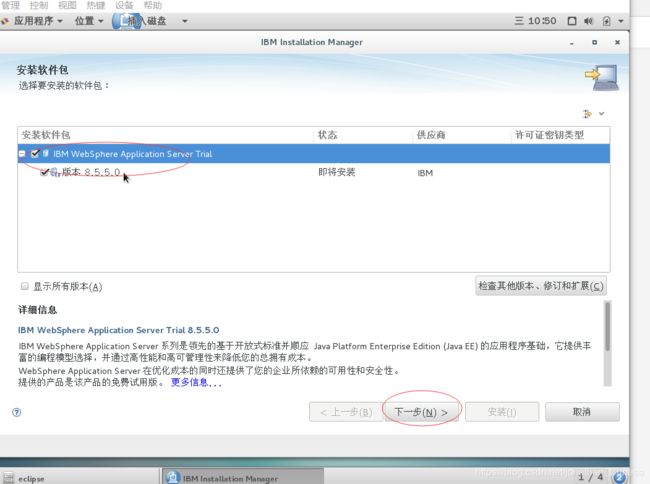Open the 帮助 menu
This screenshot has height=484, width=650.
(x=153, y=5)
